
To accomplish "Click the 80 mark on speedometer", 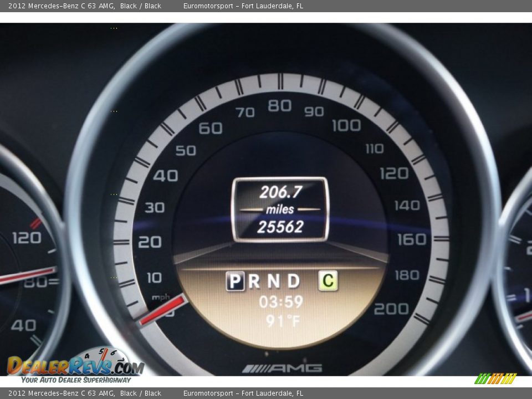I will click(280, 106).
